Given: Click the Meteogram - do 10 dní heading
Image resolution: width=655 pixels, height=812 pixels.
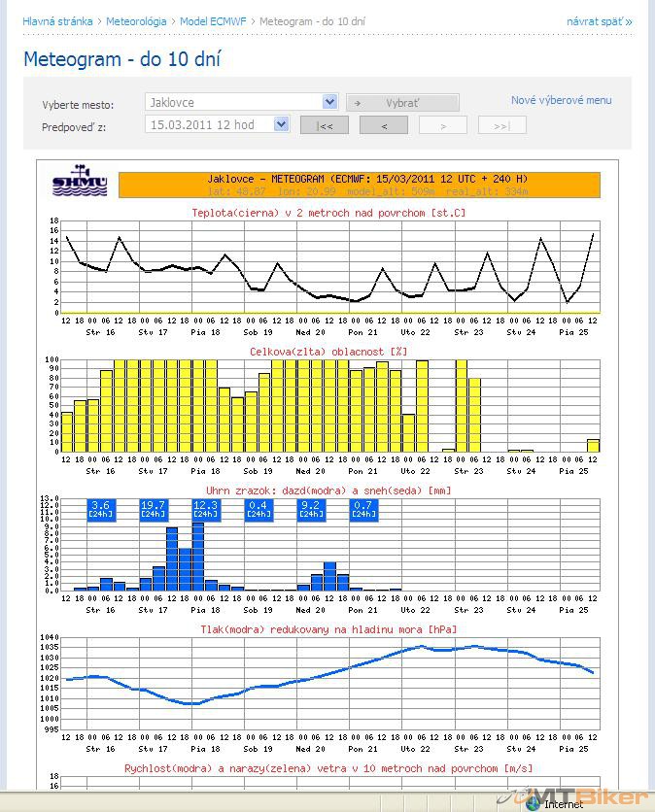Looking at the screenshot, I should coord(122,59).
